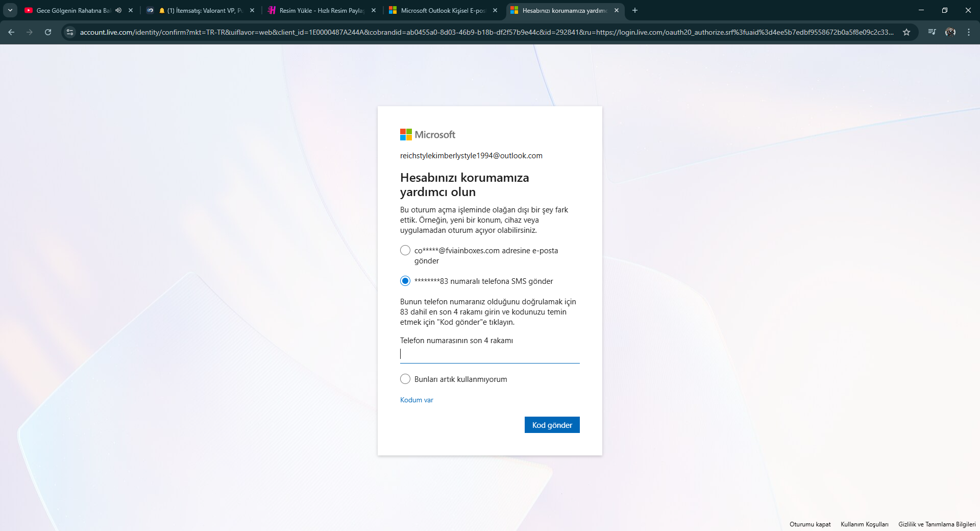Click the outlook.com account email text
Image resolution: width=980 pixels, height=531 pixels.
[x=471, y=156]
